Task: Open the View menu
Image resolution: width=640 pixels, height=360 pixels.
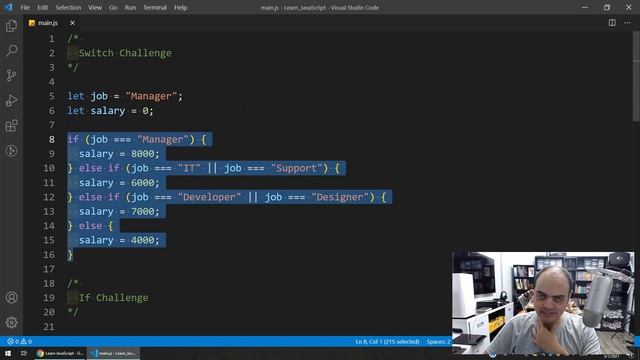Action: point(95,7)
